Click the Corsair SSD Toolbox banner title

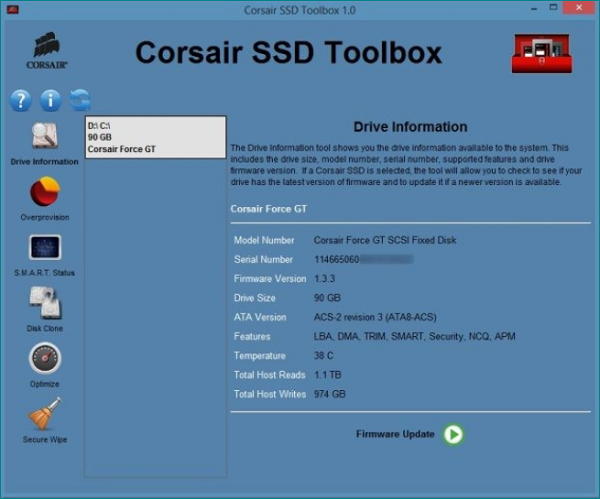[289, 52]
